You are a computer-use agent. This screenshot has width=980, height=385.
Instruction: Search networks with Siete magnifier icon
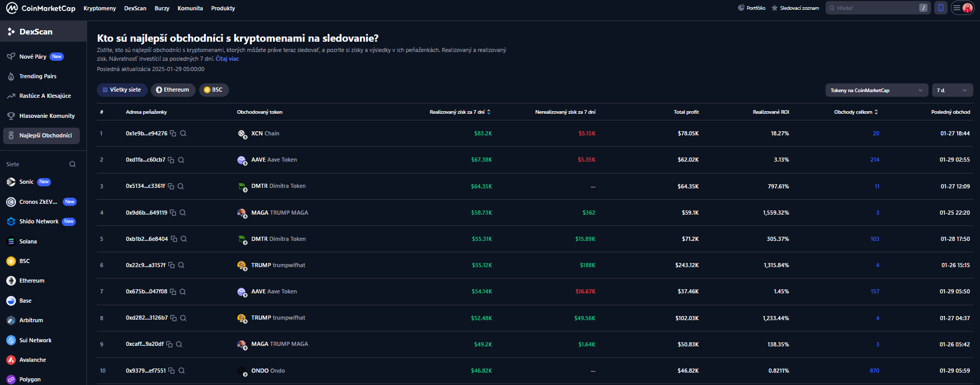tap(73, 164)
